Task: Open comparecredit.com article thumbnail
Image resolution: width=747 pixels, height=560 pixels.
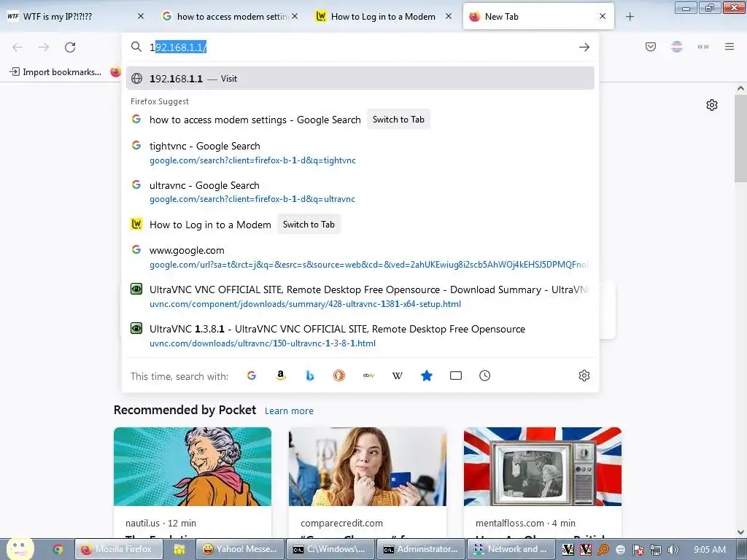Action: click(x=368, y=466)
